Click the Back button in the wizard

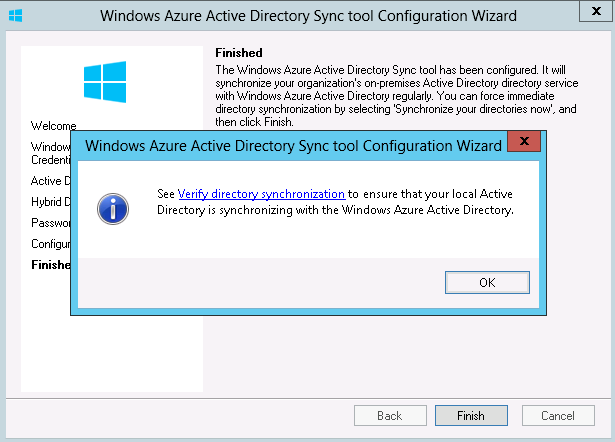390,415
